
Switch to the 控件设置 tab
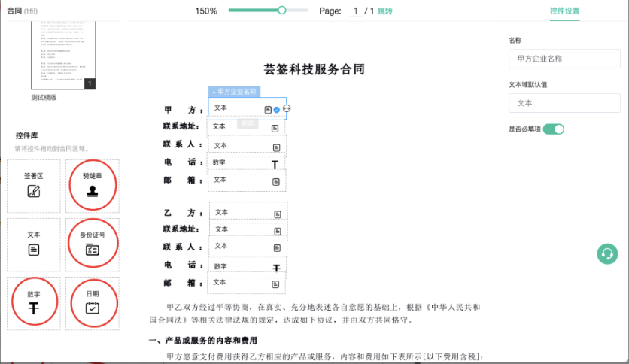pyautogui.click(x=564, y=11)
